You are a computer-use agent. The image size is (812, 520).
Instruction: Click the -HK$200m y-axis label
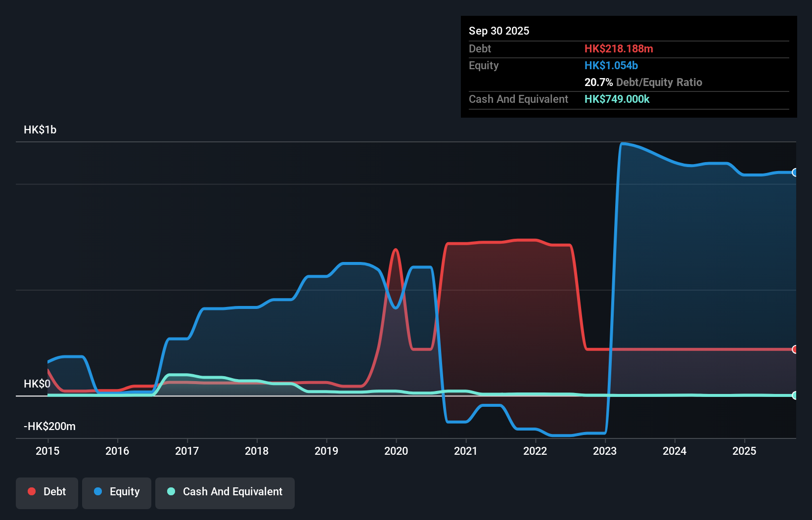(x=50, y=427)
